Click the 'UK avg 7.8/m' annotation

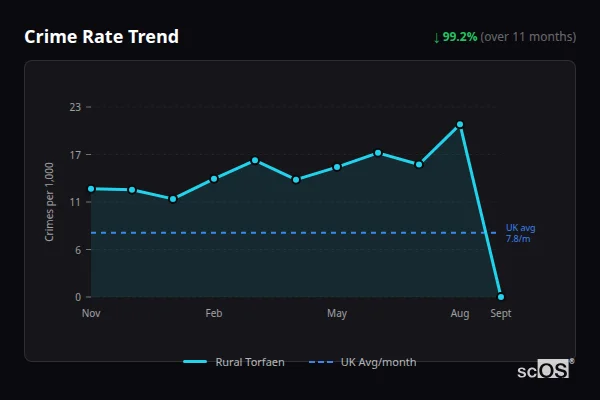[520, 233]
